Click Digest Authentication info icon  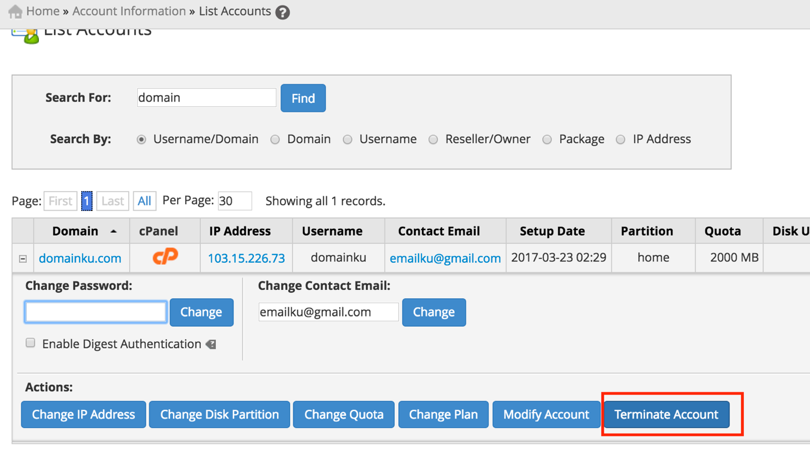211,344
